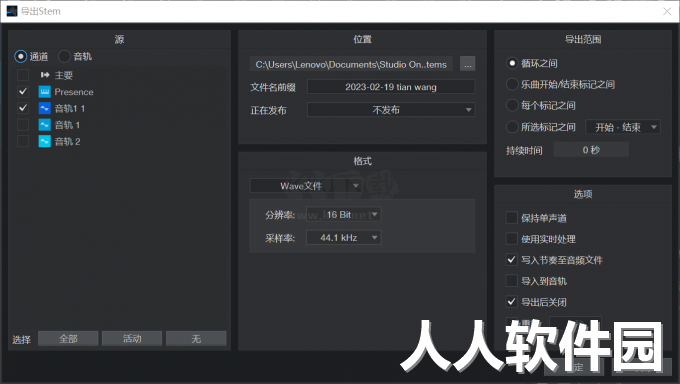Click the 音轨 1 audio track icon
This screenshot has width=680, height=384.
coord(45,125)
